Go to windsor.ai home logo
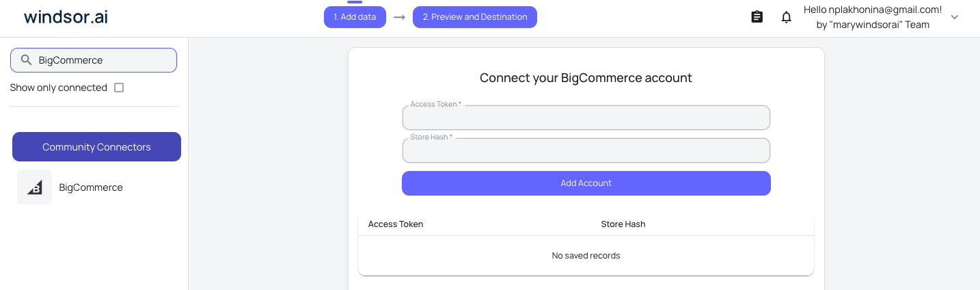Viewport: 980px width, 290px height. pos(66,17)
